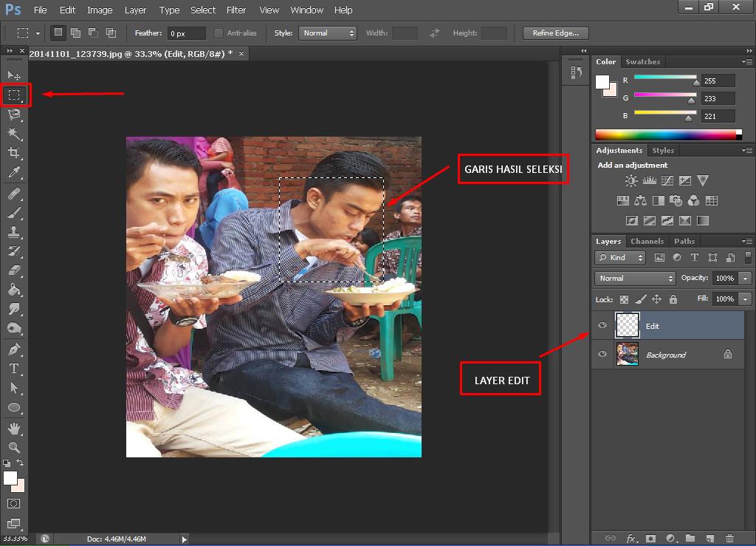This screenshot has width=756, height=546.
Task: Toggle Quick Mask mode
Action: pyautogui.click(x=14, y=504)
